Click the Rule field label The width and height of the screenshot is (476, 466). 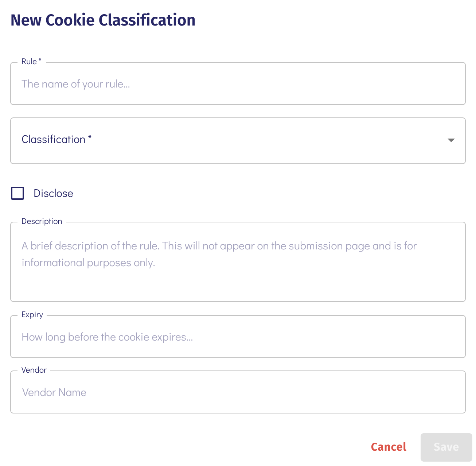31,61
